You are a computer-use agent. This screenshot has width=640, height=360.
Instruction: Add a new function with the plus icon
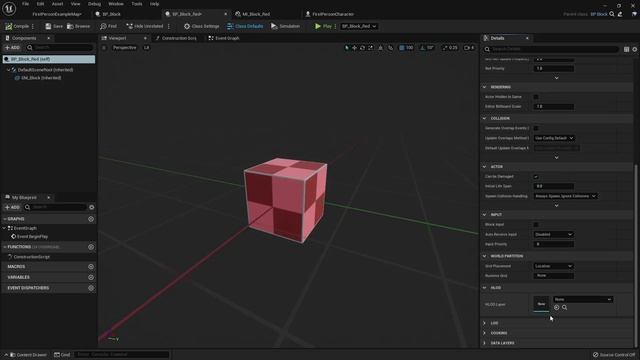[91, 247]
